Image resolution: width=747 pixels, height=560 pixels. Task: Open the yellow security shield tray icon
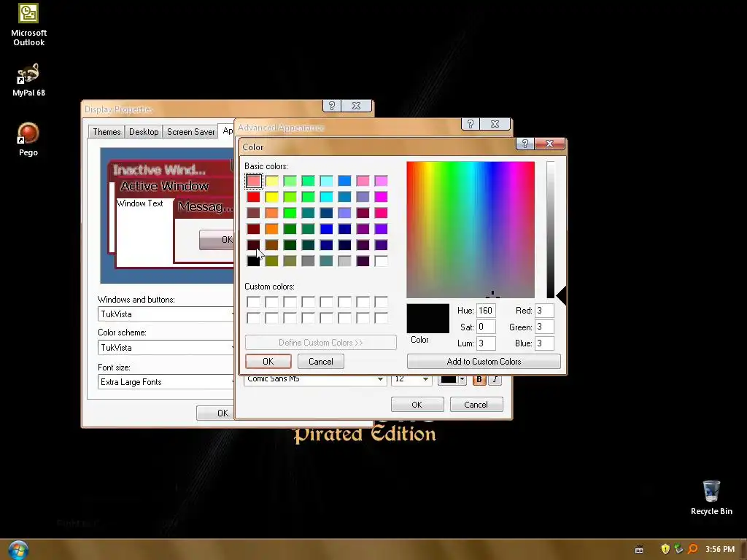pos(665,549)
